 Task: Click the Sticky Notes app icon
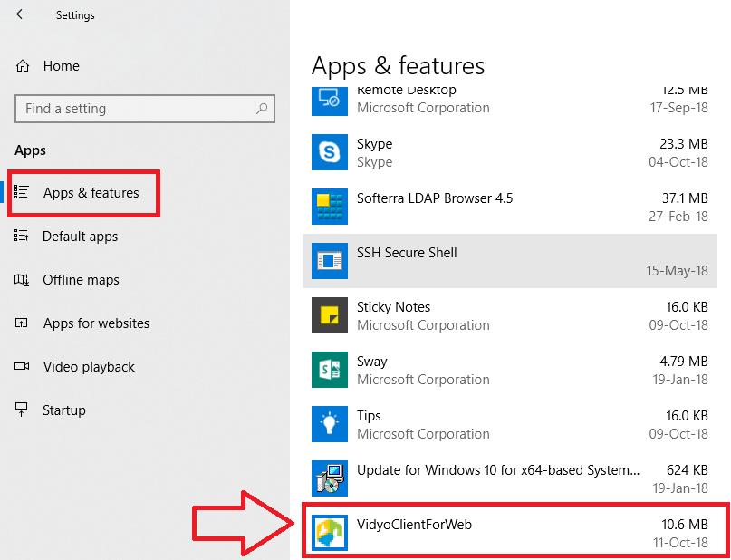pos(330,315)
